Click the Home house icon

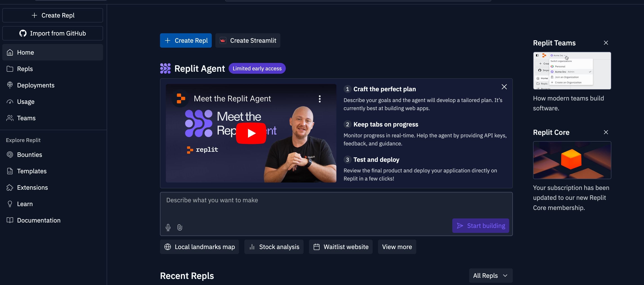(x=10, y=52)
